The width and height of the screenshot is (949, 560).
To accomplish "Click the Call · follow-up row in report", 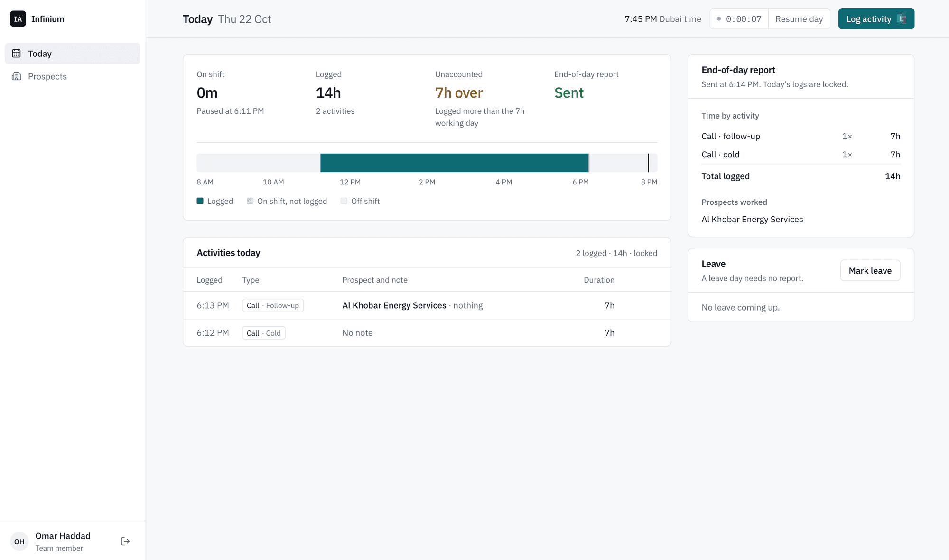I will click(801, 136).
